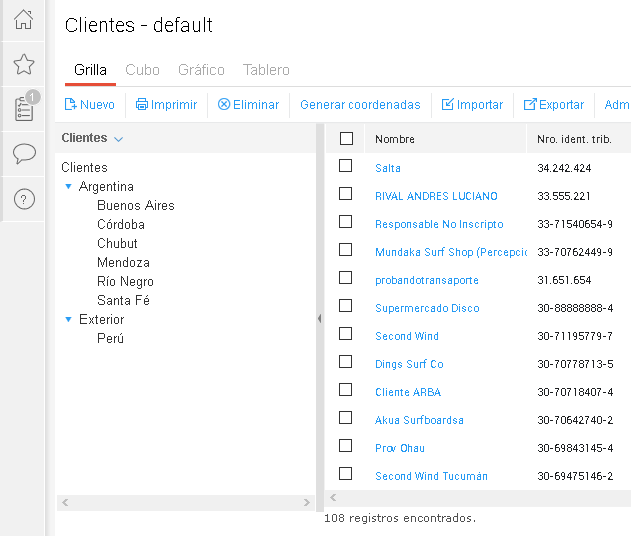Switch to the Cubo tab
The image size is (631, 536).
pyautogui.click(x=142, y=70)
